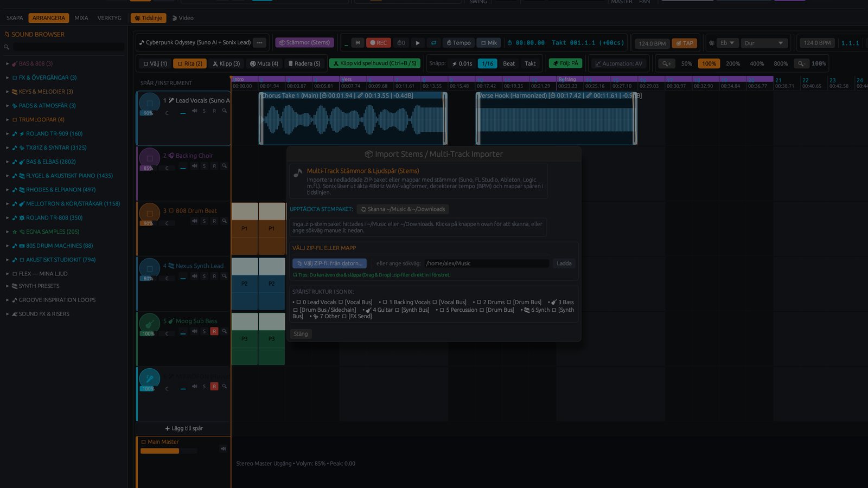Open the Eb key dropdown

pyautogui.click(x=727, y=43)
